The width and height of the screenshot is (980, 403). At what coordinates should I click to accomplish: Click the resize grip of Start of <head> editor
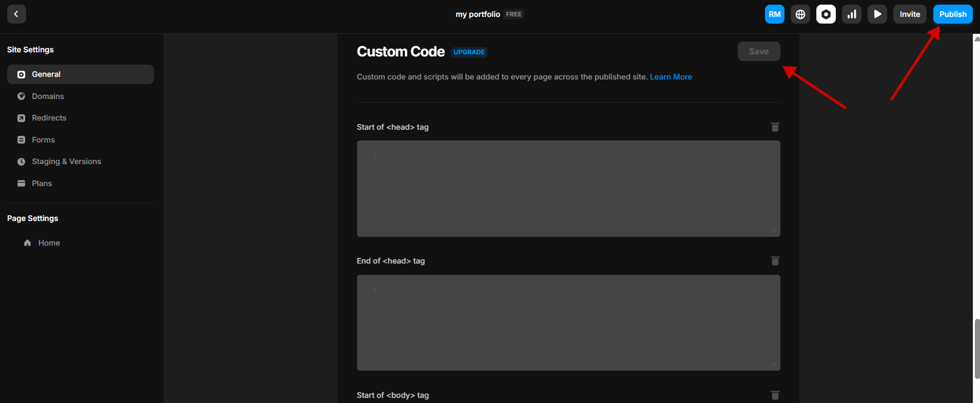774,231
